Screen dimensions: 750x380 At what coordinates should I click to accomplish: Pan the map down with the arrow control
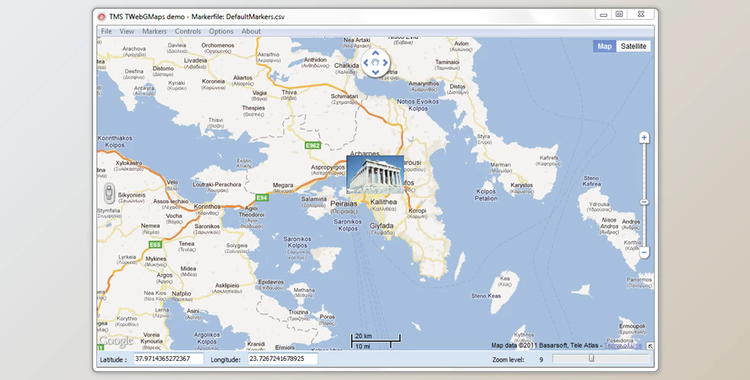click(x=375, y=72)
